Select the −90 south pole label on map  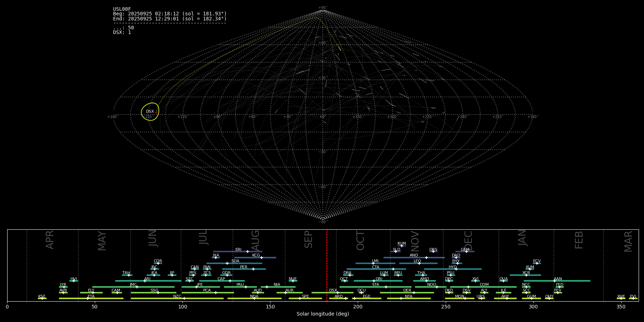[322, 222]
